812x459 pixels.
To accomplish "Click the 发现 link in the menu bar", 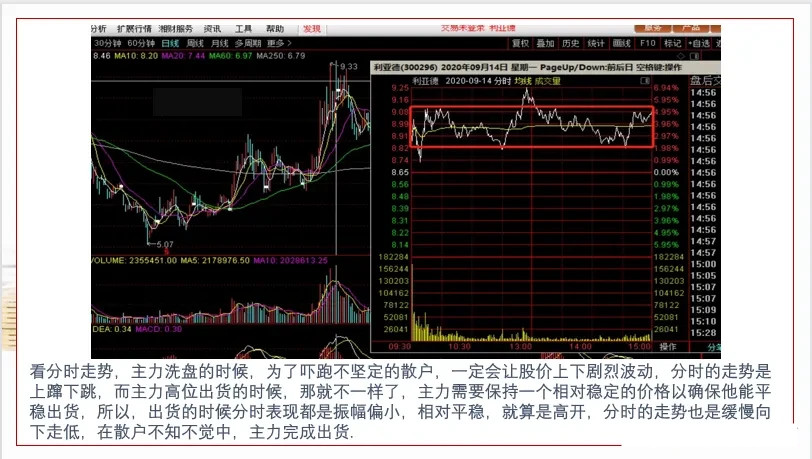I will pyautogui.click(x=312, y=28).
